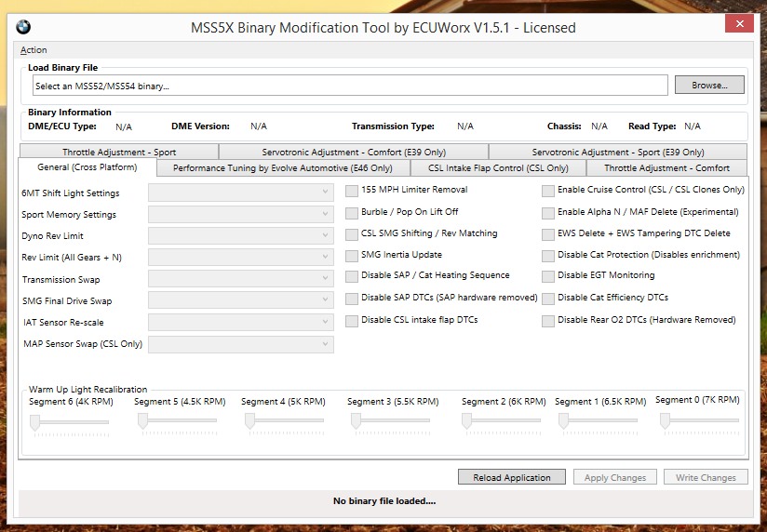The width and height of the screenshot is (767, 532).
Task: Toggle Disable CSL intake flap DTCs
Action: [351, 321]
